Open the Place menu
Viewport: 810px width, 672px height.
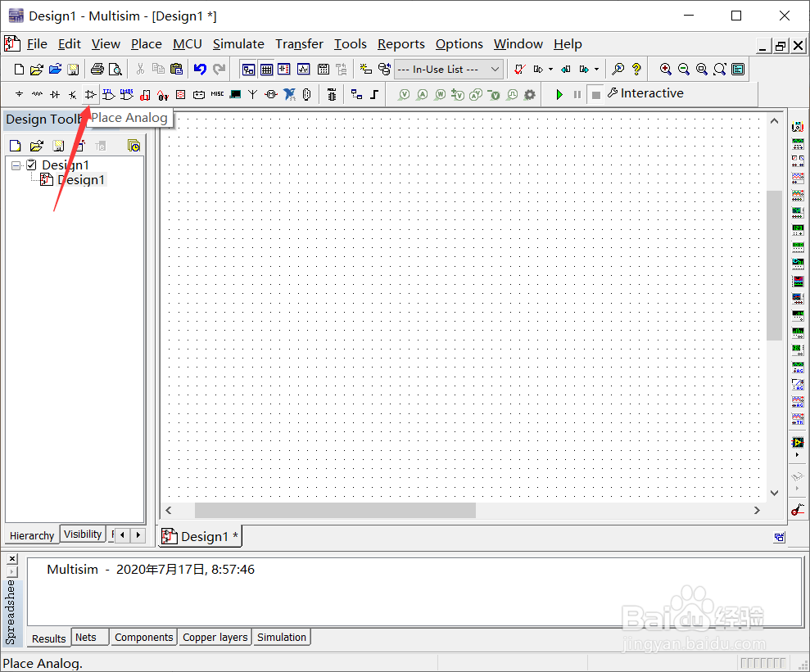point(146,44)
